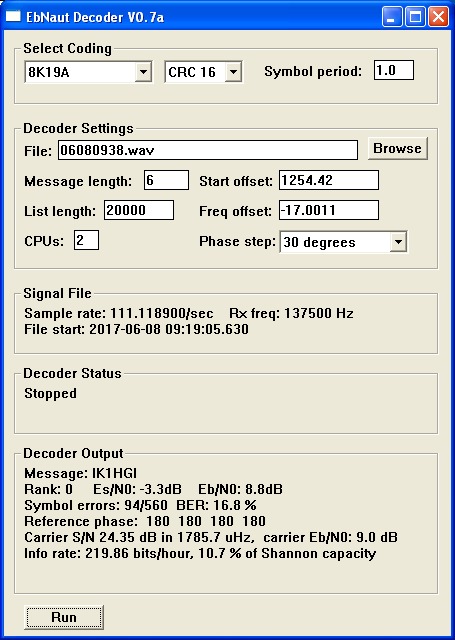The image size is (455, 640).
Task: Close the EbNaut Decoder window
Action: (438, 17)
